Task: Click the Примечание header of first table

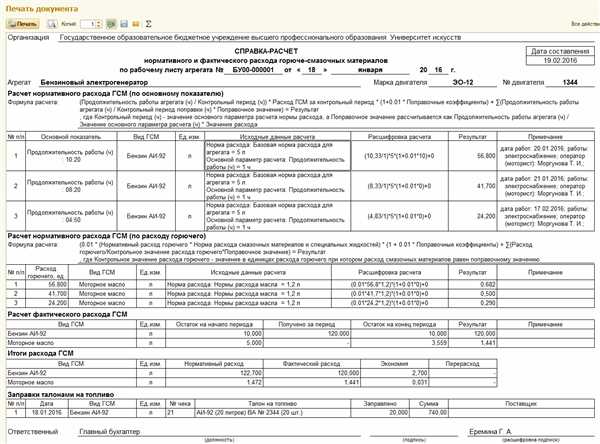Action: 545,137
